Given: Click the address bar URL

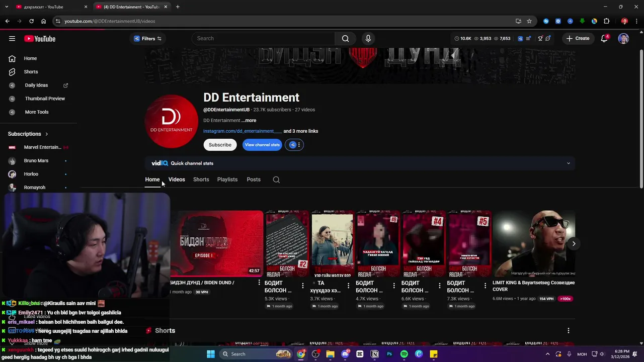Looking at the screenshot, I should pos(110,21).
